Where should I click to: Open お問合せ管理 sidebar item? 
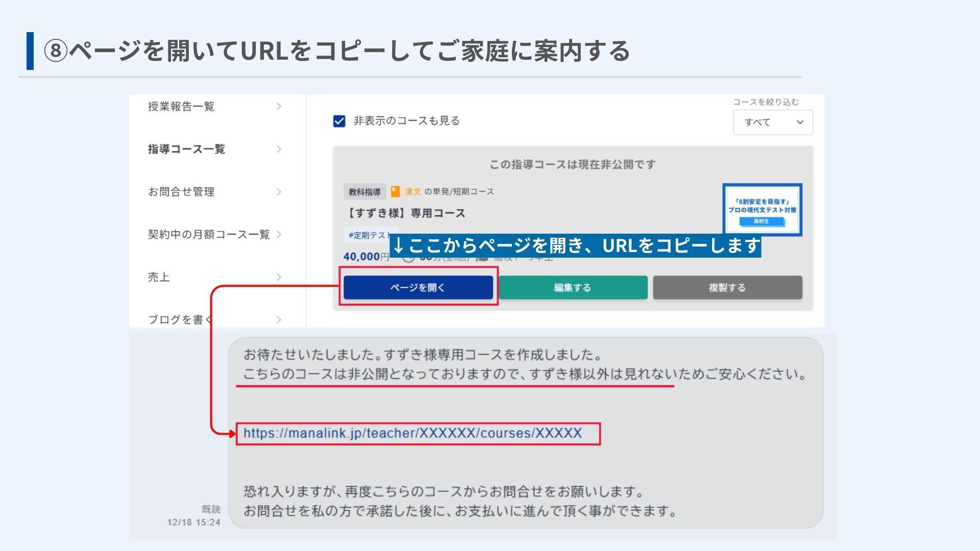(215, 192)
